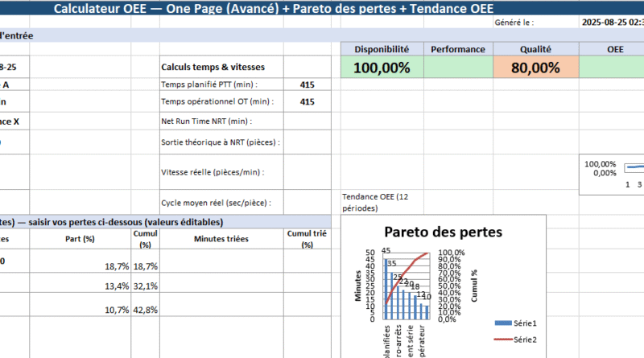Click the 'Part (%)' column header

80,239
